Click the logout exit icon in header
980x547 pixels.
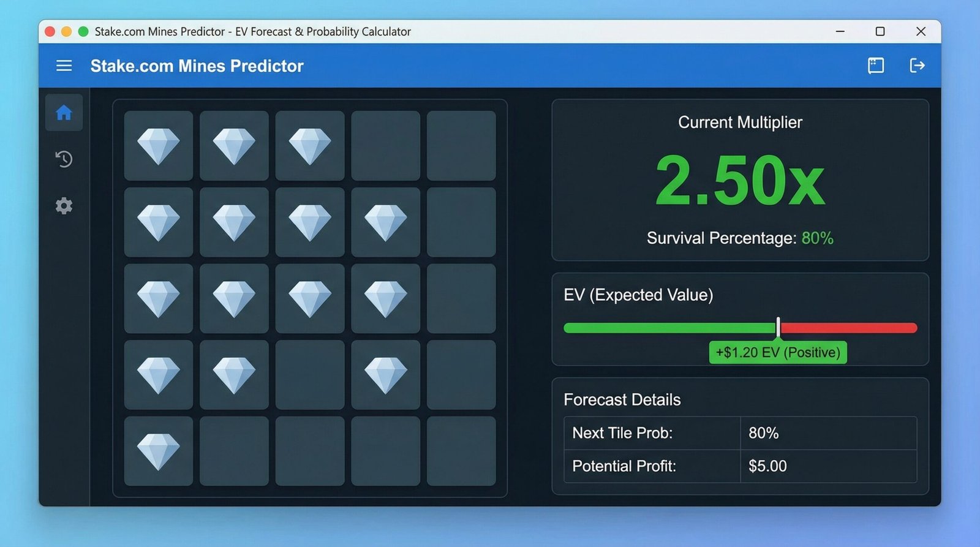pyautogui.click(x=917, y=66)
